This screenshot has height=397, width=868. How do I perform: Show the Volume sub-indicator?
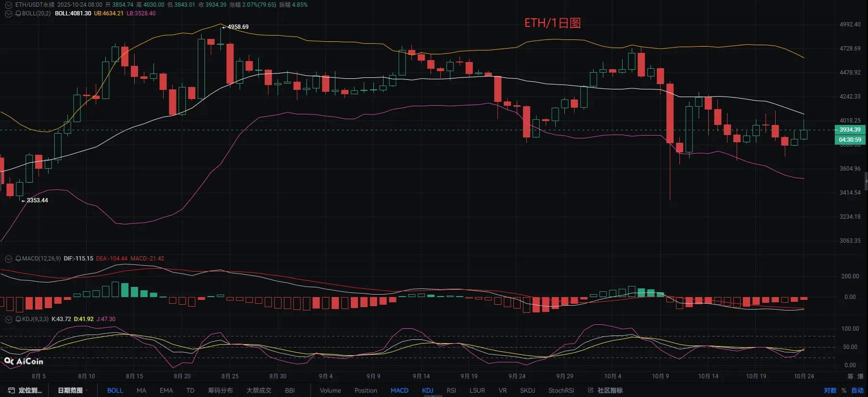331,390
